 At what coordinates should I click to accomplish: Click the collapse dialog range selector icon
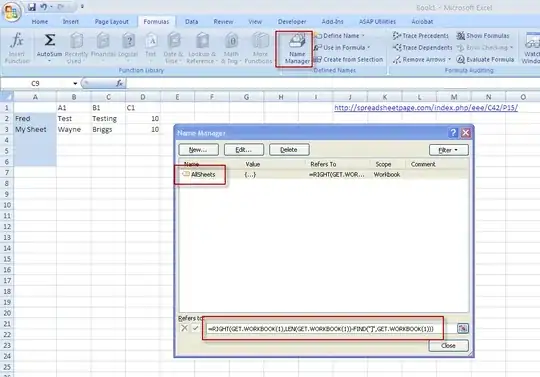point(463,328)
